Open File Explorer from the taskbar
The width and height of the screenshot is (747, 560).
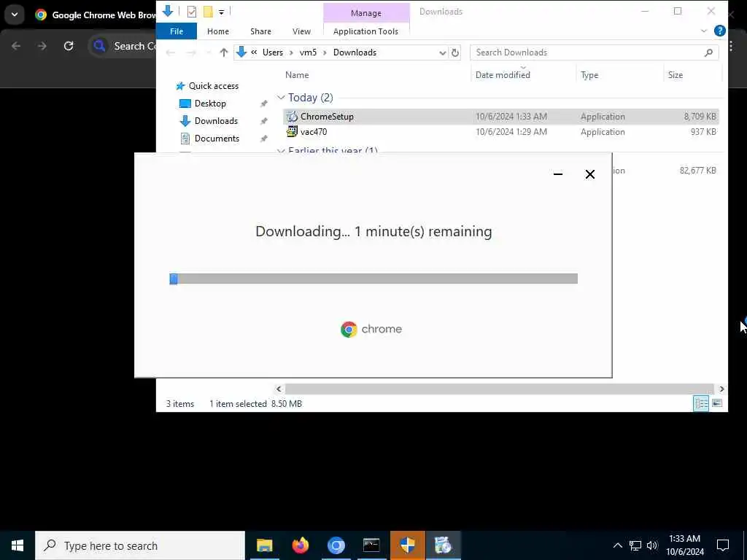pos(264,545)
